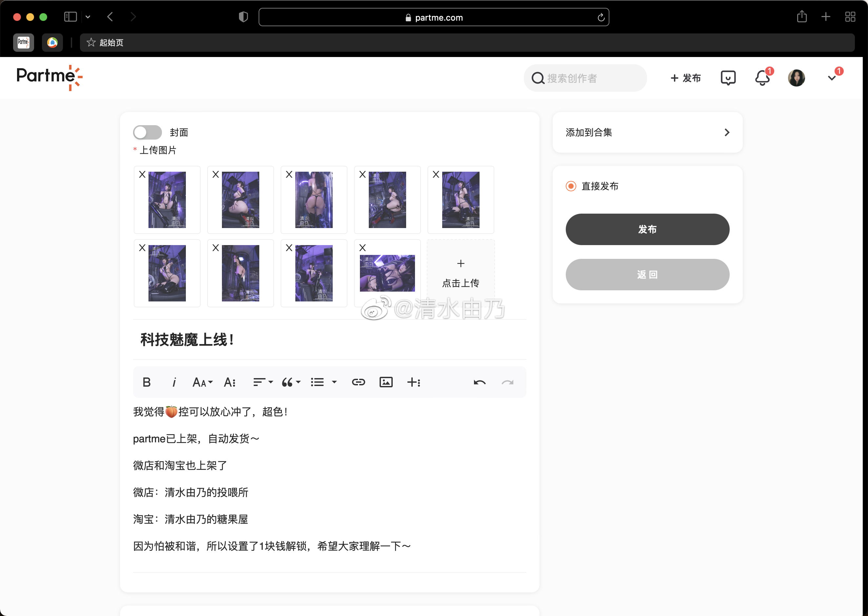Select the first uploaded thumbnail in the top row
868x616 pixels.
[x=167, y=200]
